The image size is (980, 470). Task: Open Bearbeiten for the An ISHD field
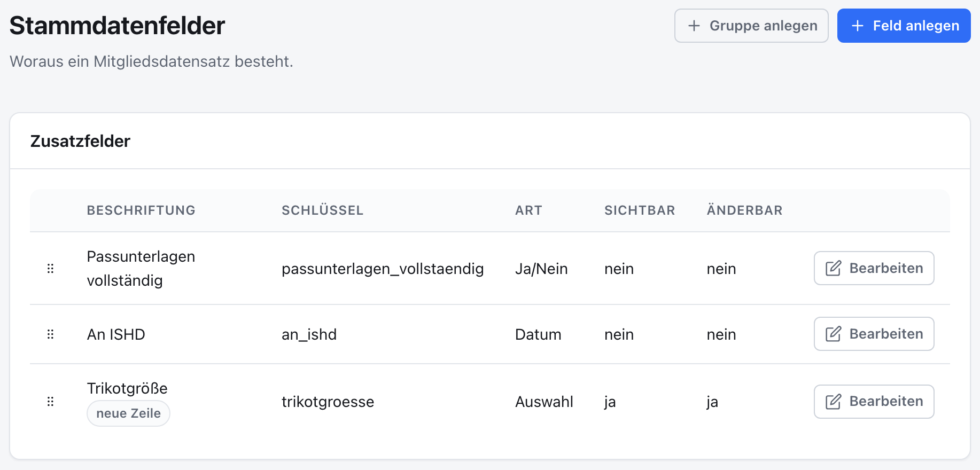(874, 334)
